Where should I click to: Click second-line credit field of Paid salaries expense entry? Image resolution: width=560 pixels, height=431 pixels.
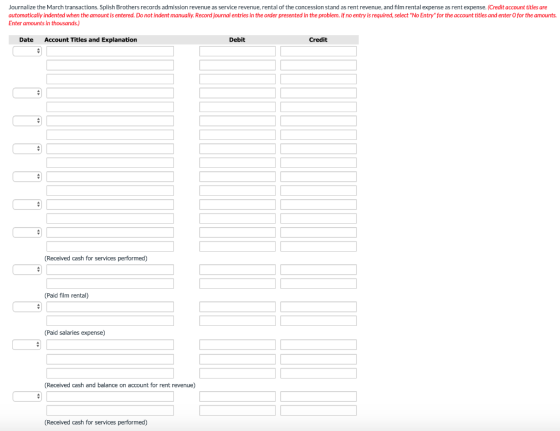point(318,321)
